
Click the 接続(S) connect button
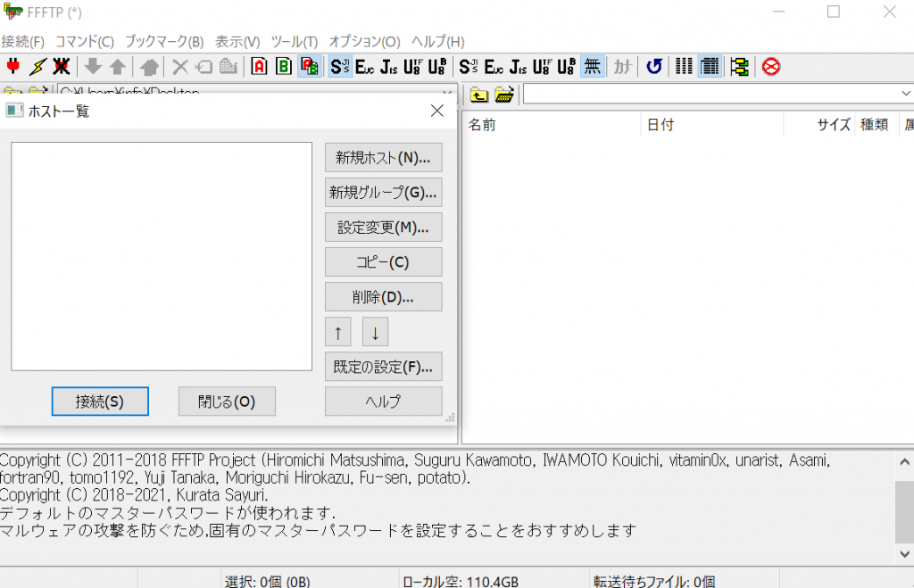point(100,402)
